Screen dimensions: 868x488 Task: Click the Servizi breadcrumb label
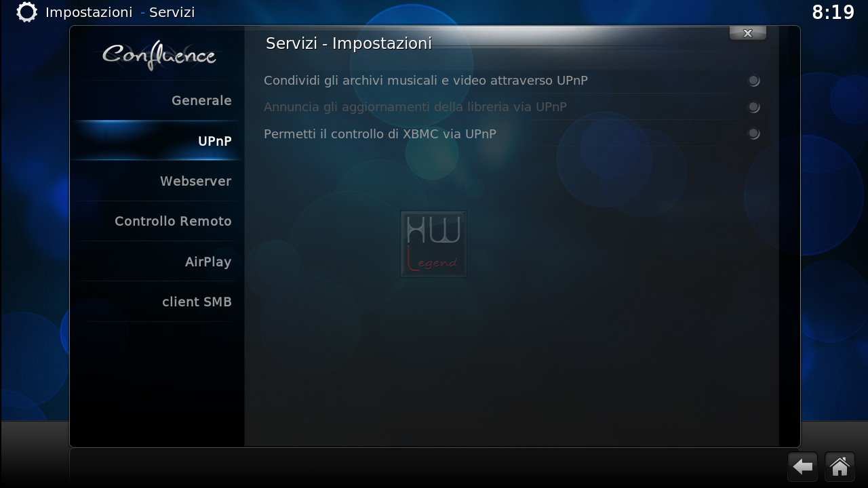[172, 12]
